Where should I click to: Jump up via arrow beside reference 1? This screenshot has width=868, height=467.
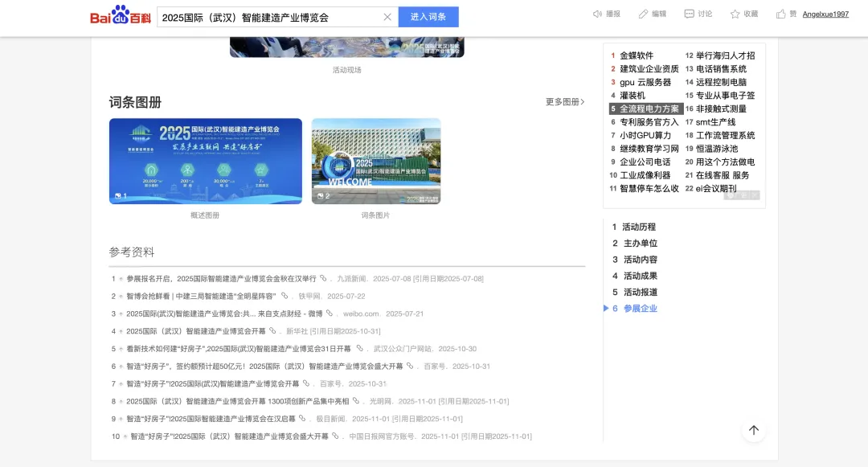121,279
